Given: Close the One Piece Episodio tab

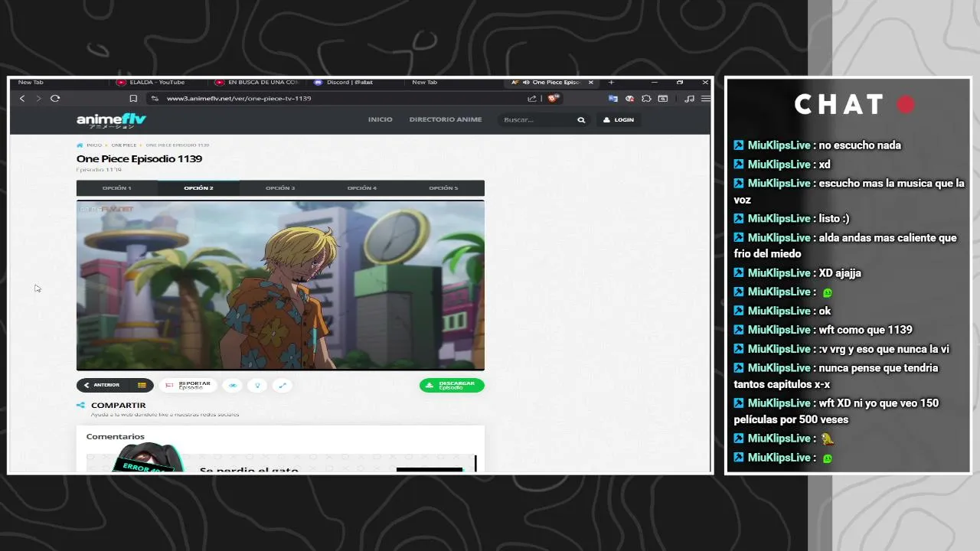Looking at the screenshot, I should click(590, 83).
